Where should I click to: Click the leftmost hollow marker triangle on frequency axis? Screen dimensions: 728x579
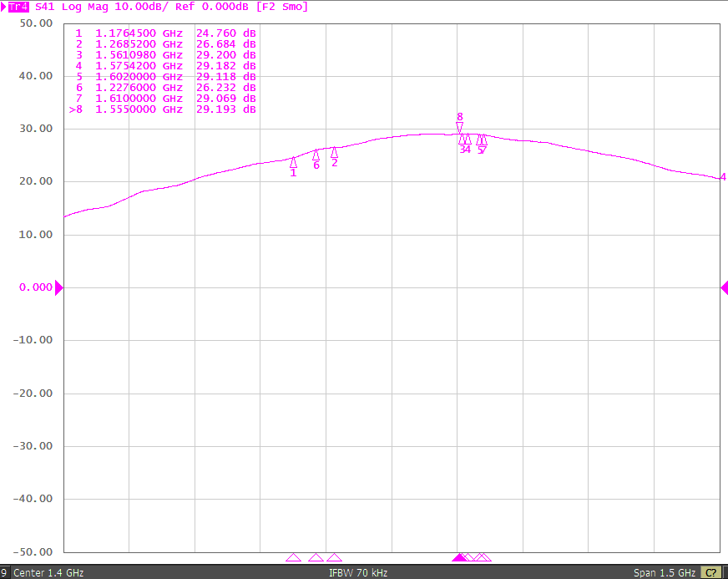293,557
